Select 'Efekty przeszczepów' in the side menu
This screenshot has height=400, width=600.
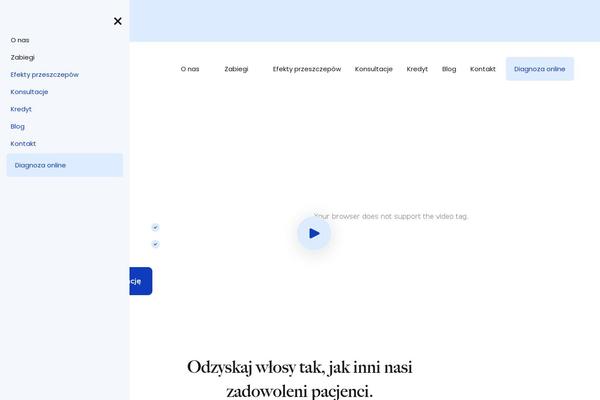45,75
